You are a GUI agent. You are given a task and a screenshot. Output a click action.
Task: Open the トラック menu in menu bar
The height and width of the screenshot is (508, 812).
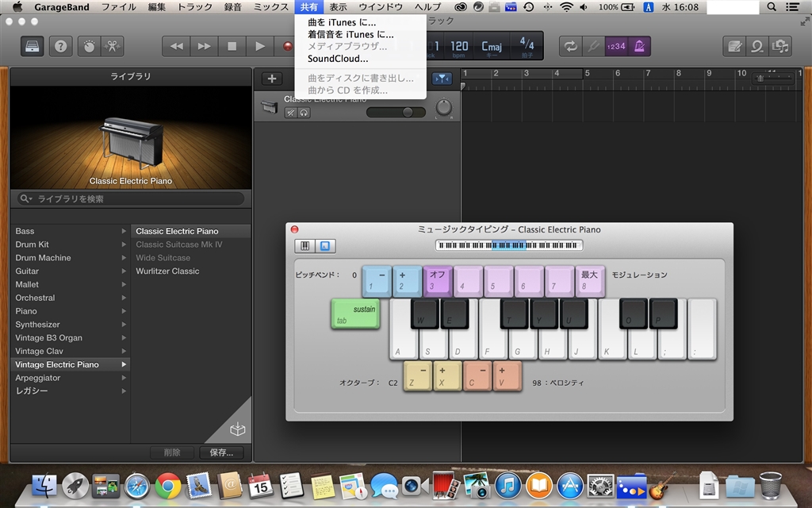194,7
